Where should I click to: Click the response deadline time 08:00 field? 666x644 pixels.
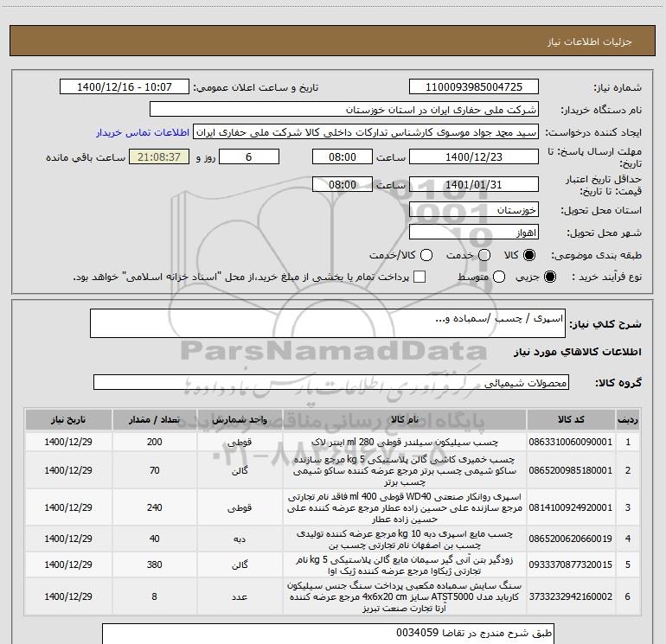point(343,156)
